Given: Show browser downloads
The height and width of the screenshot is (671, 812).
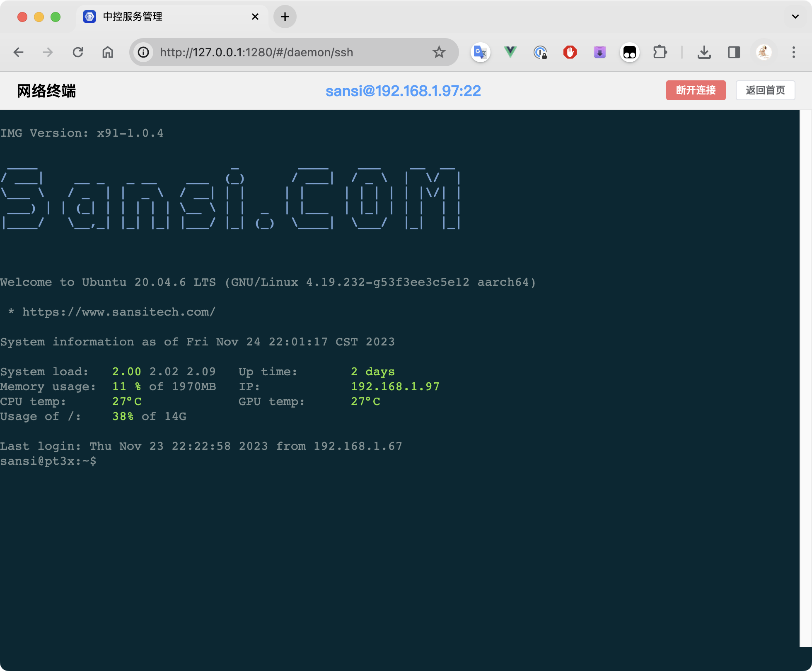Looking at the screenshot, I should [704, 52].
